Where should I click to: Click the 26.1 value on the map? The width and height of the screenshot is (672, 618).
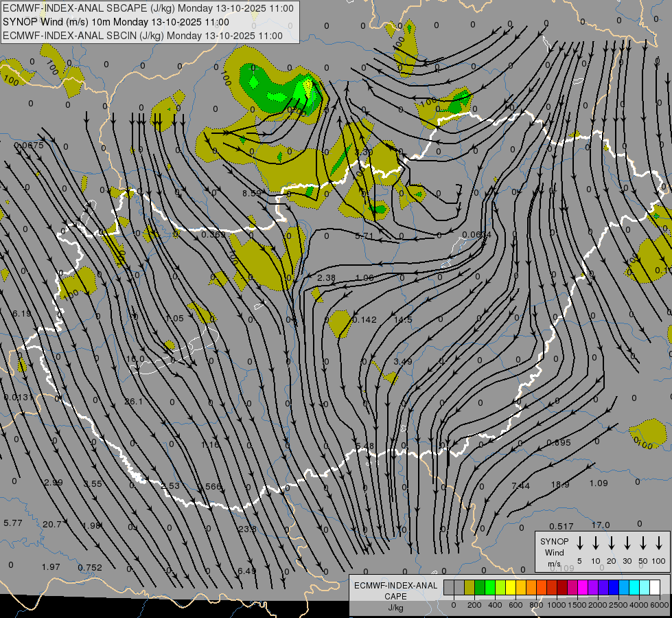coord(133,402)
